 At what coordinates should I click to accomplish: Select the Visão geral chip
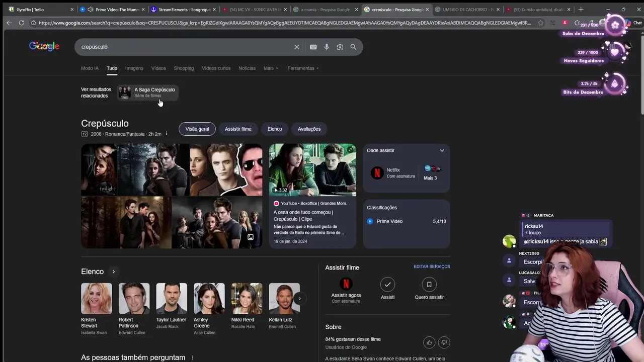point(197,129)
